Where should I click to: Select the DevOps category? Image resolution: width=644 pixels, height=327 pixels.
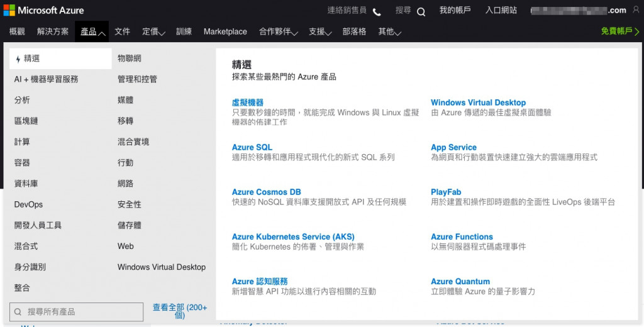pos(28,204)
